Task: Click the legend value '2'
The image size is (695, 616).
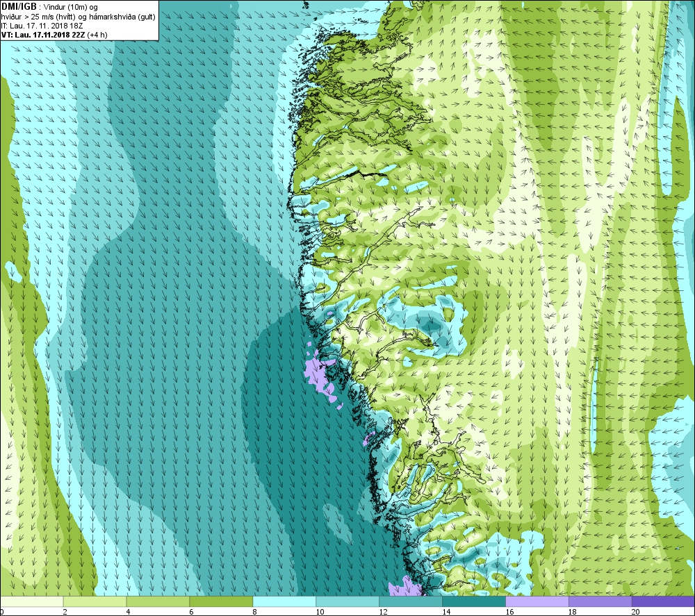Action: click(x=65, y=612)
